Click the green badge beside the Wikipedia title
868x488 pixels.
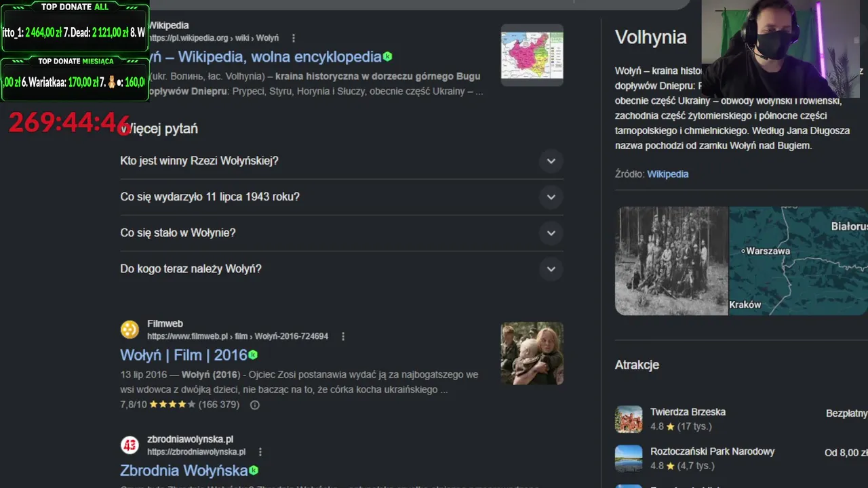(x=387, y=56)
